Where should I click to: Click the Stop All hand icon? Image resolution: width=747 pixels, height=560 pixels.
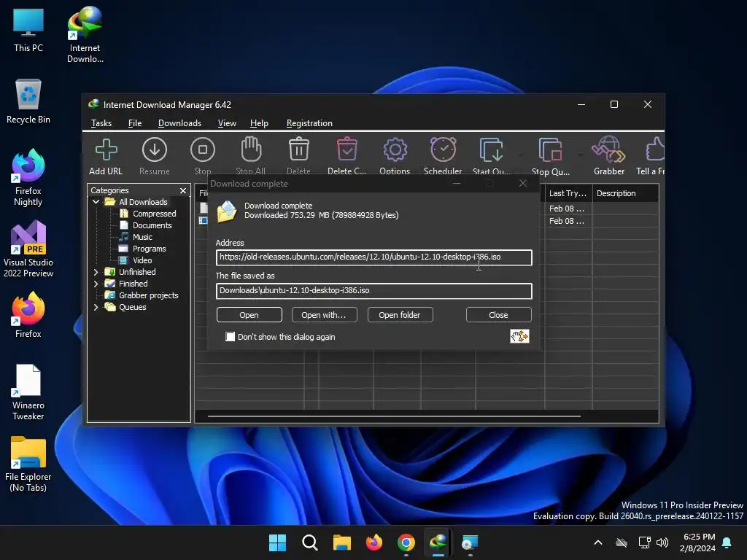tap(251, 149)
